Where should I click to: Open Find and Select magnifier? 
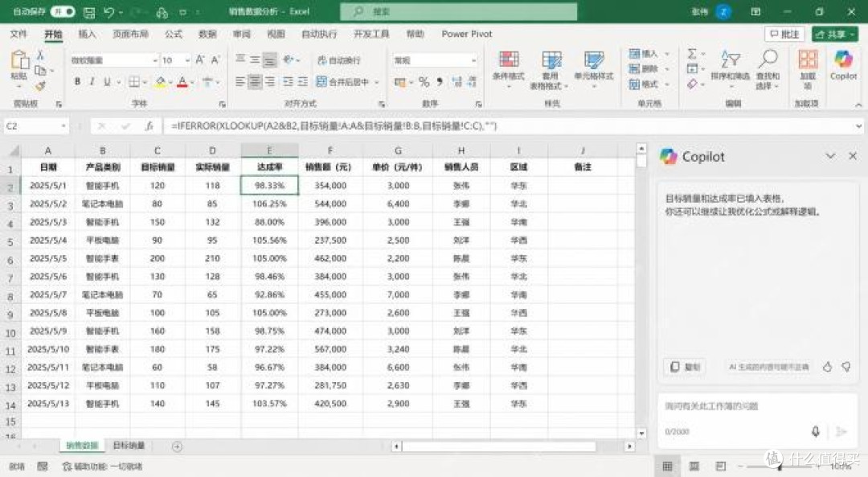768,68
